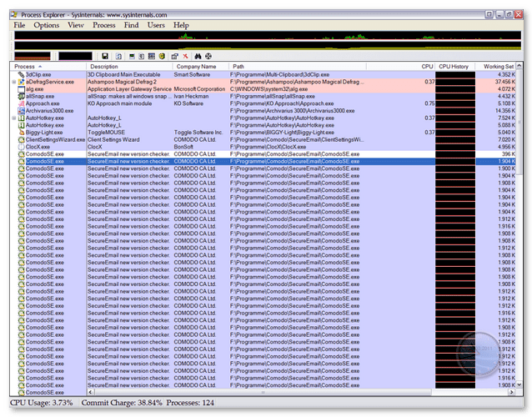Click the horizontal scrollbar right arrow
Viewport: 532px width, 417px height.
pos(512,392)
